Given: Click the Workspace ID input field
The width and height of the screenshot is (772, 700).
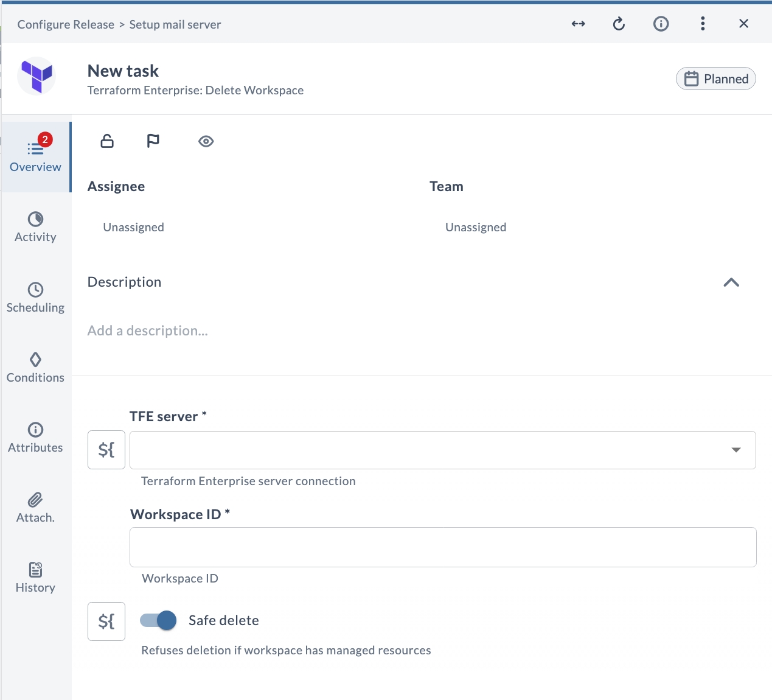Looking at the screenshot, I should coord(443,547).
